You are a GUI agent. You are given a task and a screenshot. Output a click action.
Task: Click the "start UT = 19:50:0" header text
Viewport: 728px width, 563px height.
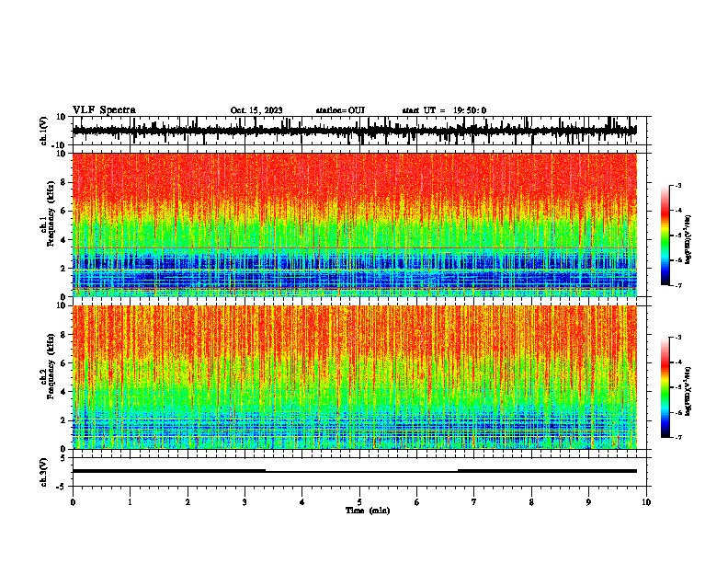[444, 110]
